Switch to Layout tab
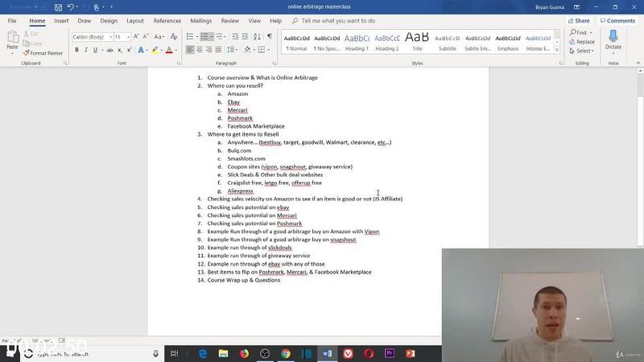The width and height of the screenshot is (644, 362). [x=134, y=21]
